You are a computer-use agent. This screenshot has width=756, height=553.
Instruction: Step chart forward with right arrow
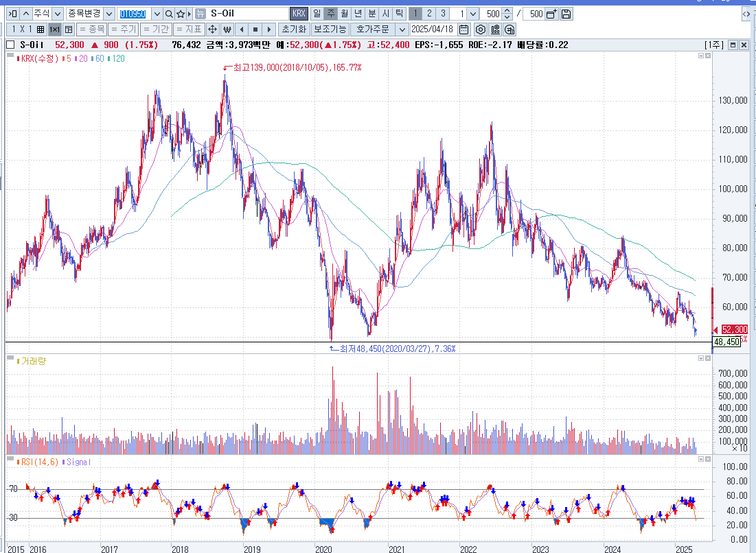coord(269,30)
